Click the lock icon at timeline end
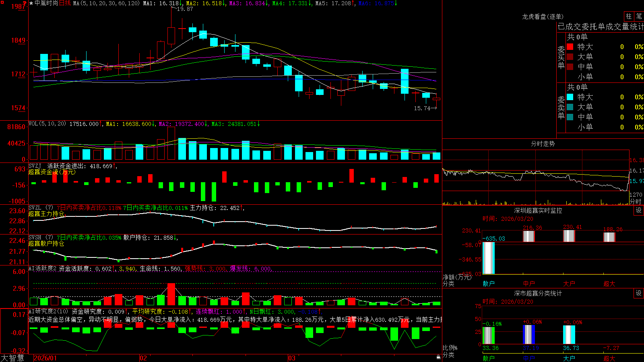Image resolution: width=644 pixels, height=362 pixels. point(438,357)
